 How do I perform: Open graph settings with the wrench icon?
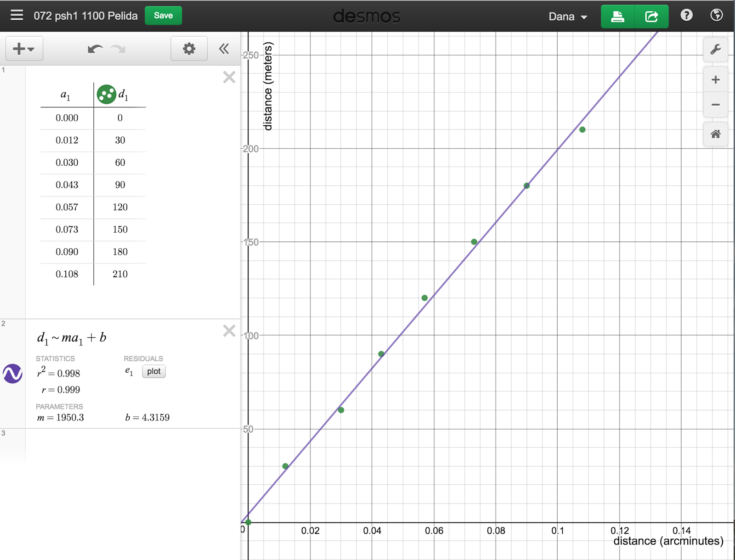tap(715, 50)
